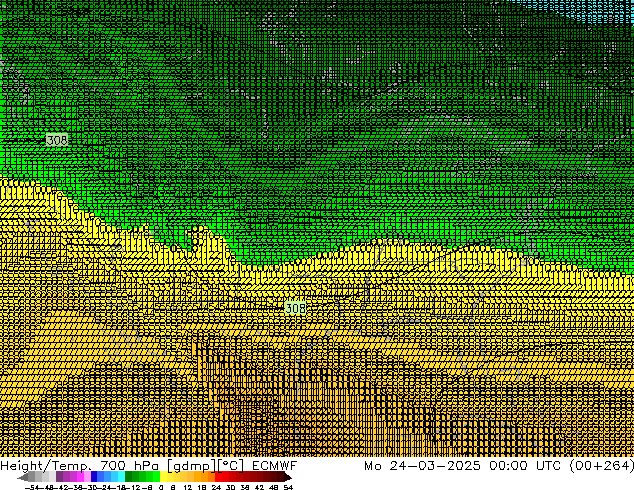The height and width of the screenshot is (490, 634).
Task: Click the '0' legend scale value
Action: [x=161, y=488]
